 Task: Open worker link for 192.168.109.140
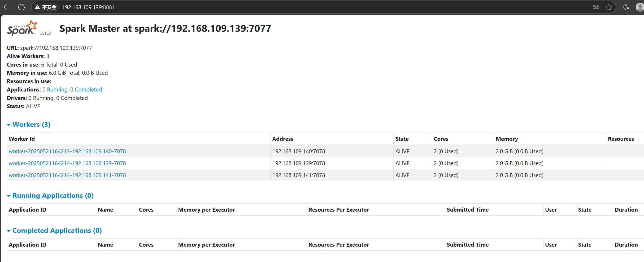point(67,151)
